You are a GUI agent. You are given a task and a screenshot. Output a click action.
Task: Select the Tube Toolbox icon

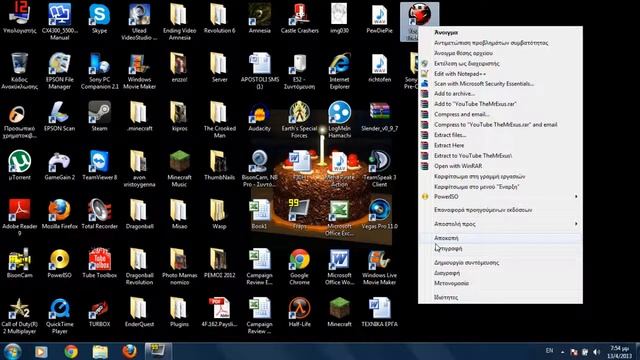coord(100,260)
